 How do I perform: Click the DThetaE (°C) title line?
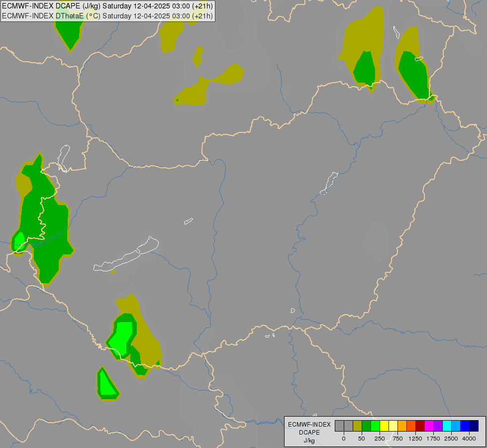coord(107,16)
